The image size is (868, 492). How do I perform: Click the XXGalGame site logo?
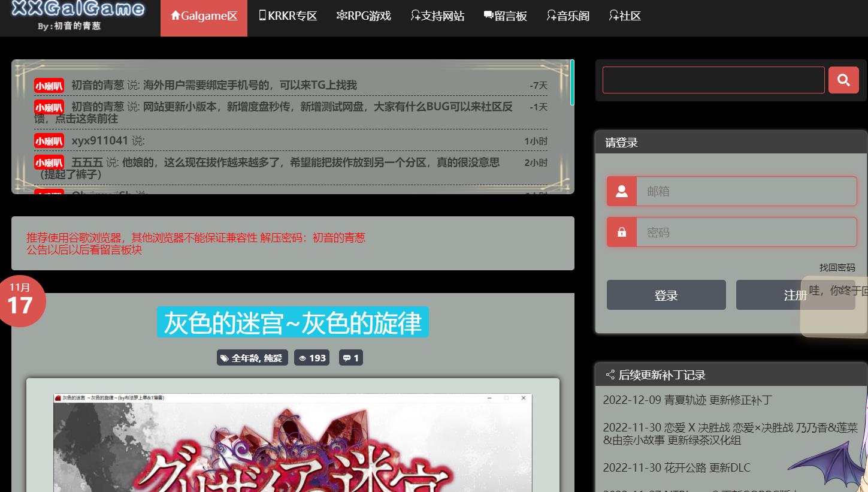point(78,16)
